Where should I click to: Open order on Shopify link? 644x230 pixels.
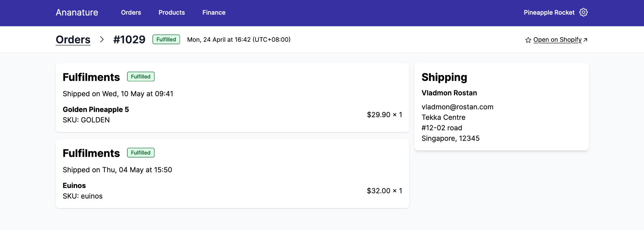click(557, 40)
